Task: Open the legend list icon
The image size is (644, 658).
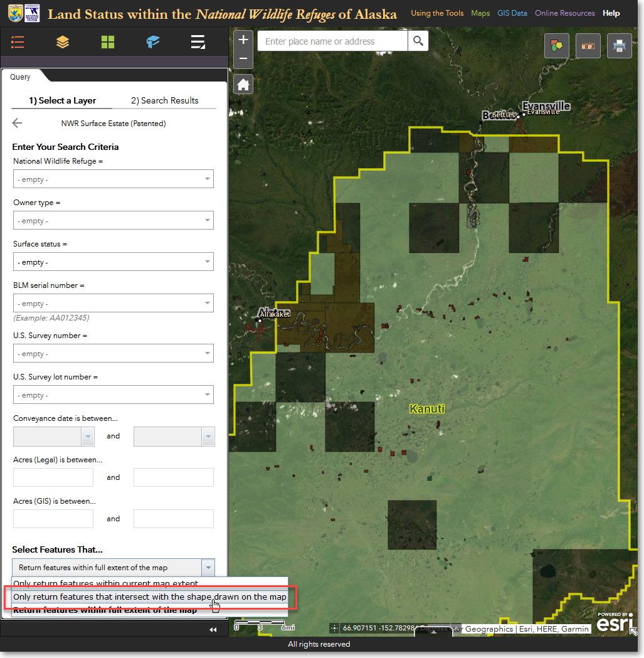Action: point(18,42)
